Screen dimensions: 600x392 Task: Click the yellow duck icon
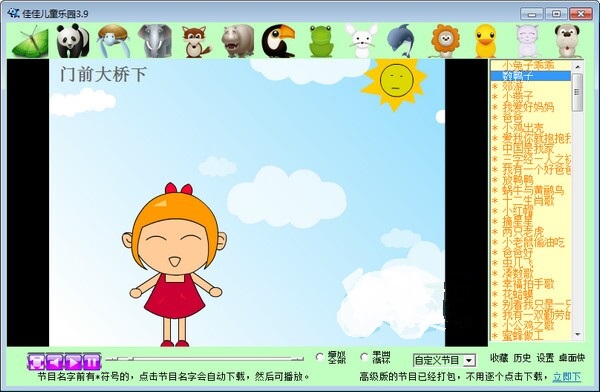pos(485,41)
